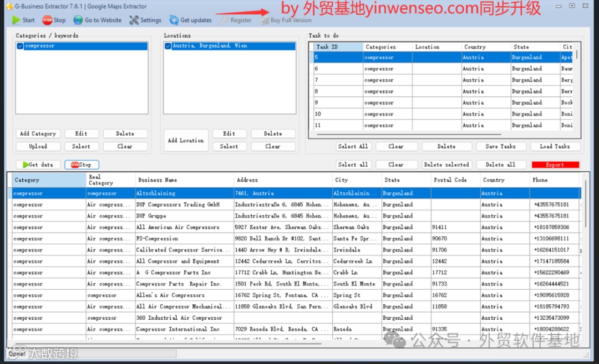Click Select button under Categories
This screenshot has height=364, width=599.
point(82,146)
